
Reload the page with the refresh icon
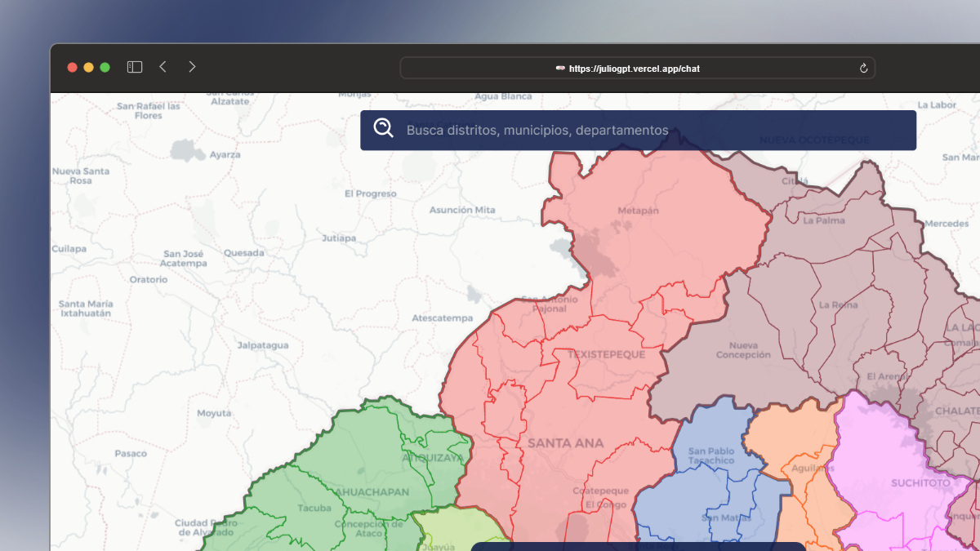(x=863, y=69)
